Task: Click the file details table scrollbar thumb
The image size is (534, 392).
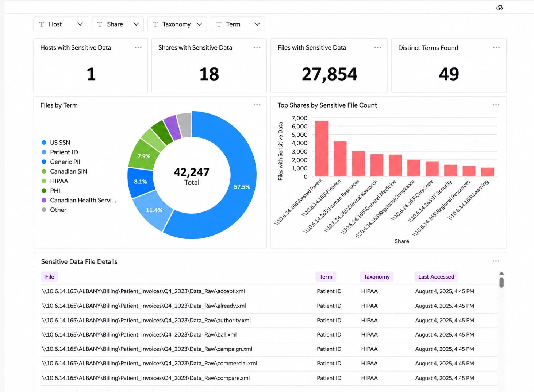Action: click(502, 283)
